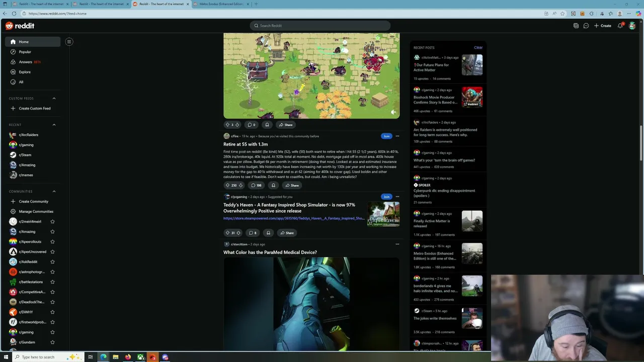
Task: Downvote the Retire at 55 post
Action: click(x=240, y=185)
